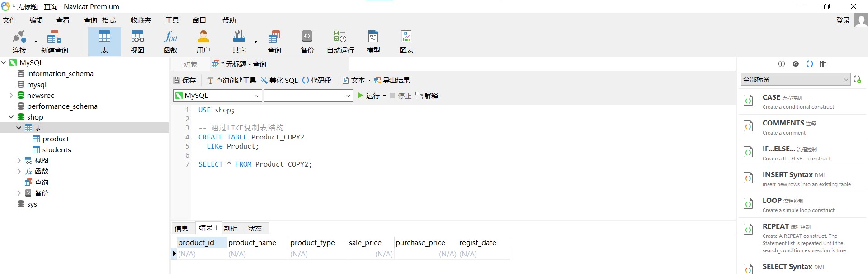Open 查询创建工具 (Query Builder)
The image size is (868, 274).
pyautogui.click(x=231, y=80)
